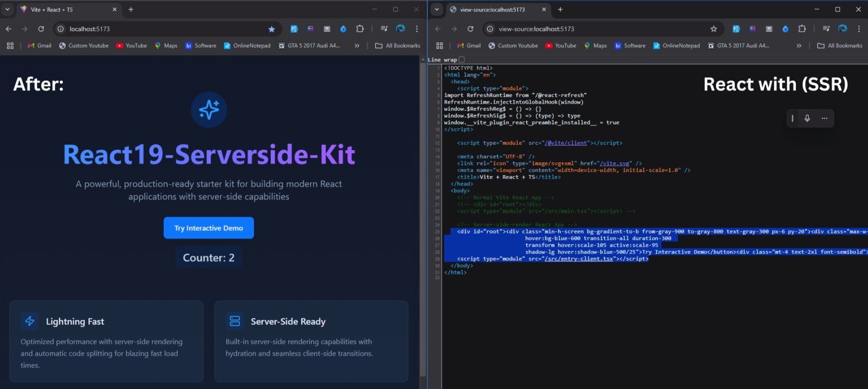Reload the localhost:5173 page in left browser
Image resolution: width=868 pixels, height=389 pixels.
[x=41, y=29]
